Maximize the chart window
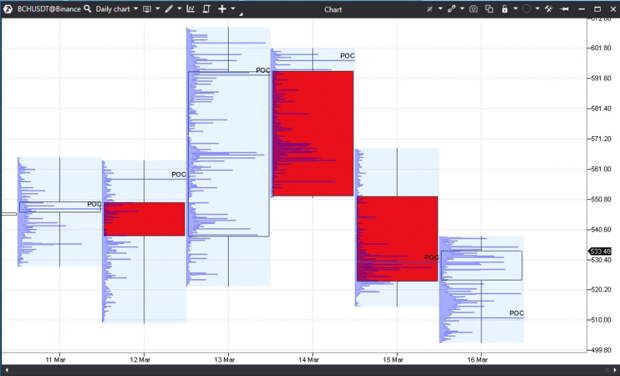 (x=597, y=9)
